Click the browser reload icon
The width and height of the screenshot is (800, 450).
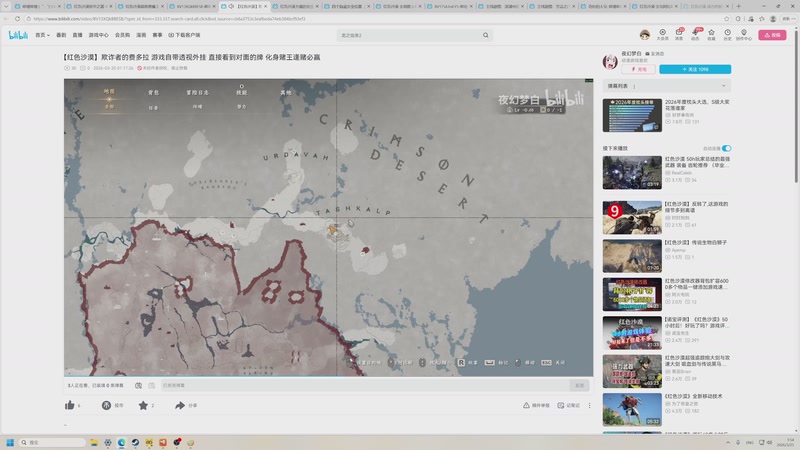pos(17,19)
